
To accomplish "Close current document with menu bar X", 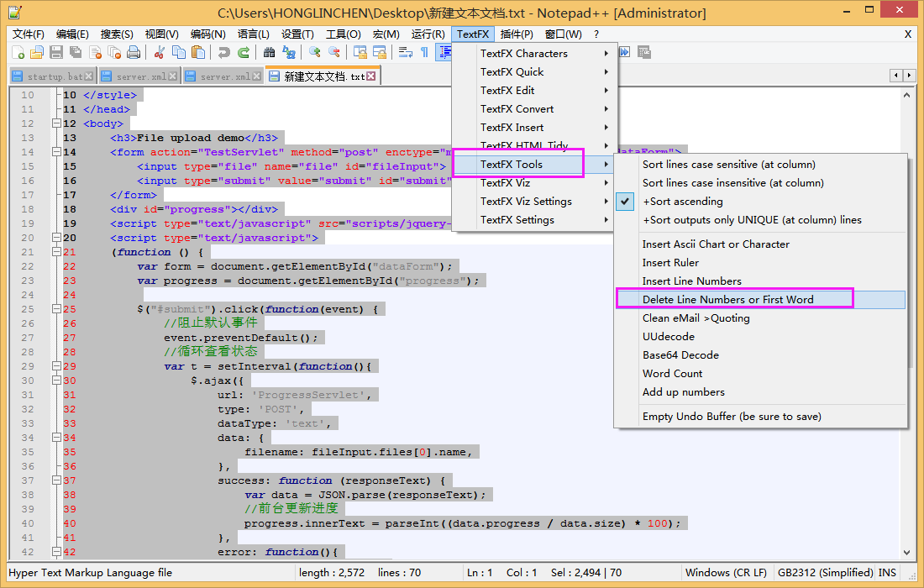I will pyautogui.click(x=907, y=34).
